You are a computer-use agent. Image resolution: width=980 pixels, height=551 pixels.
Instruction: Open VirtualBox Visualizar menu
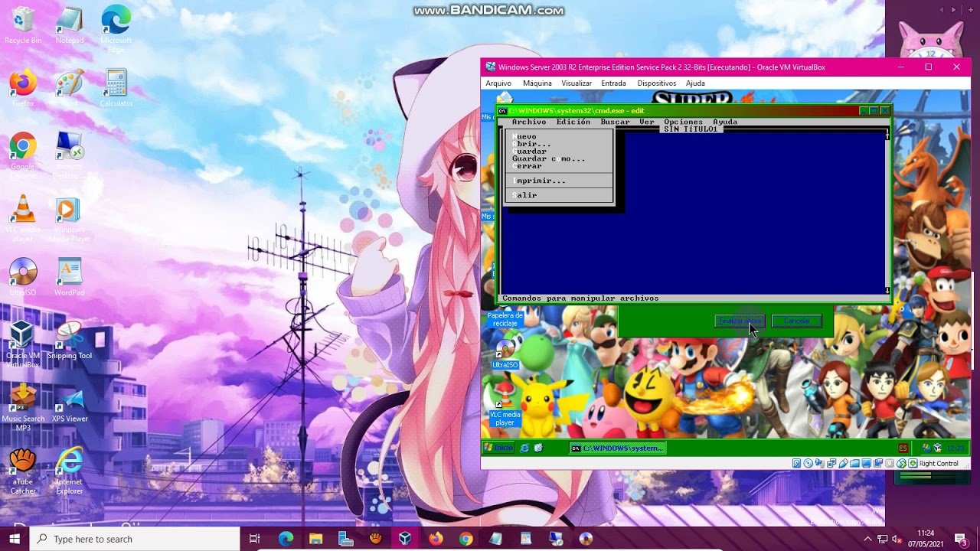(x=577, y=83)
